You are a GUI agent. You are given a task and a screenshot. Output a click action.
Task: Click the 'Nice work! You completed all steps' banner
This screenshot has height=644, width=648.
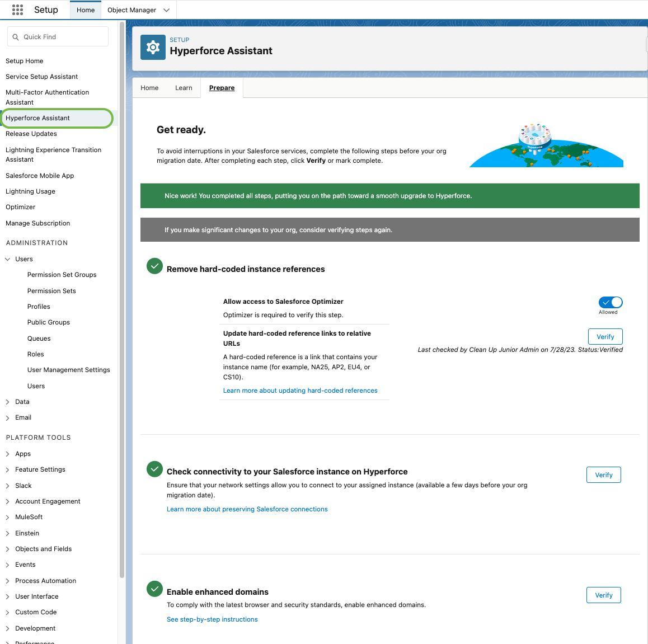point(389,196)
